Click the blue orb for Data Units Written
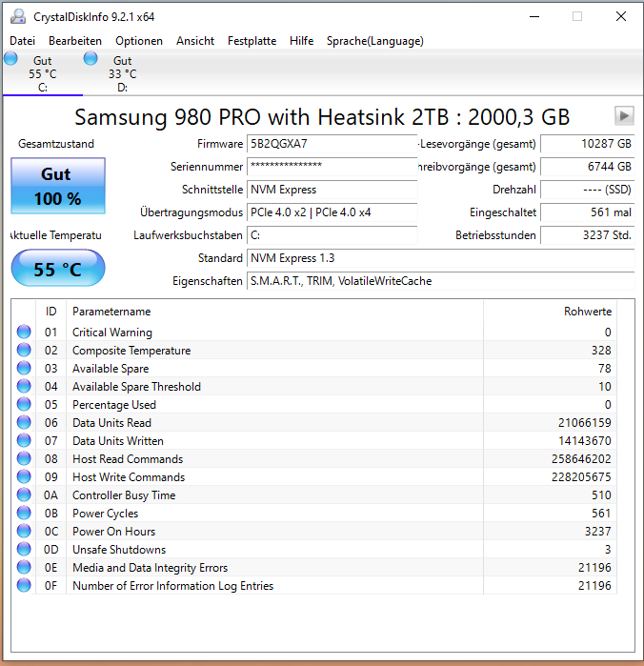The height and width of the screenshot is (666, 644). 24,440
